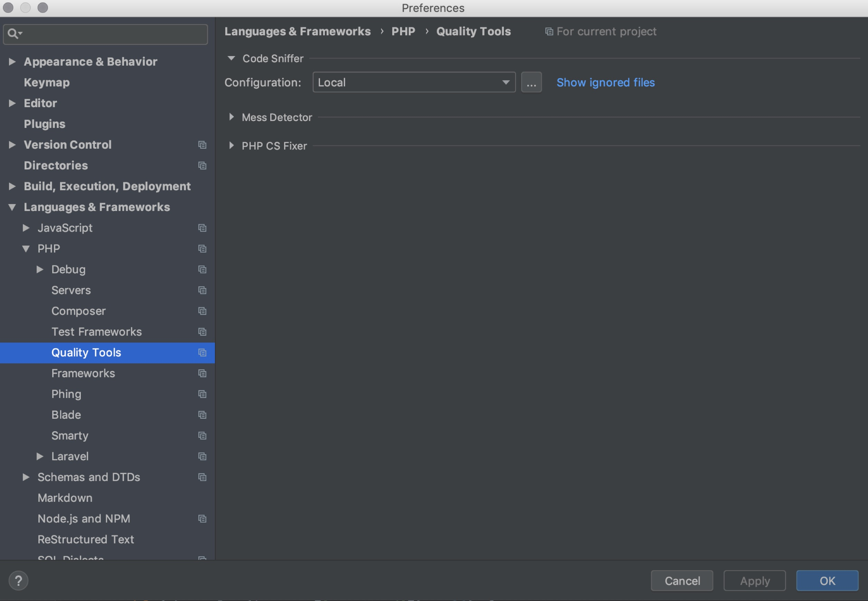Select Phing settings
868x601 pixels.
point(66,394)
